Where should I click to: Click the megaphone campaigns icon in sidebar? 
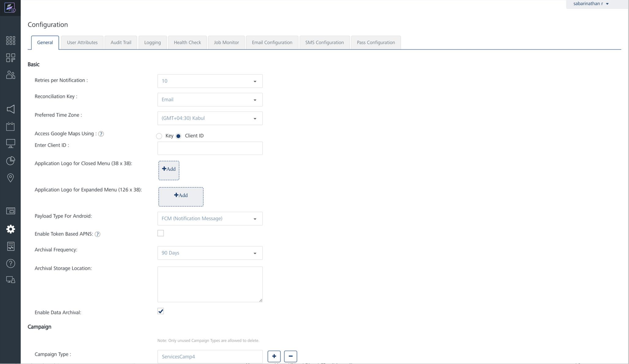tap(10, 109)
